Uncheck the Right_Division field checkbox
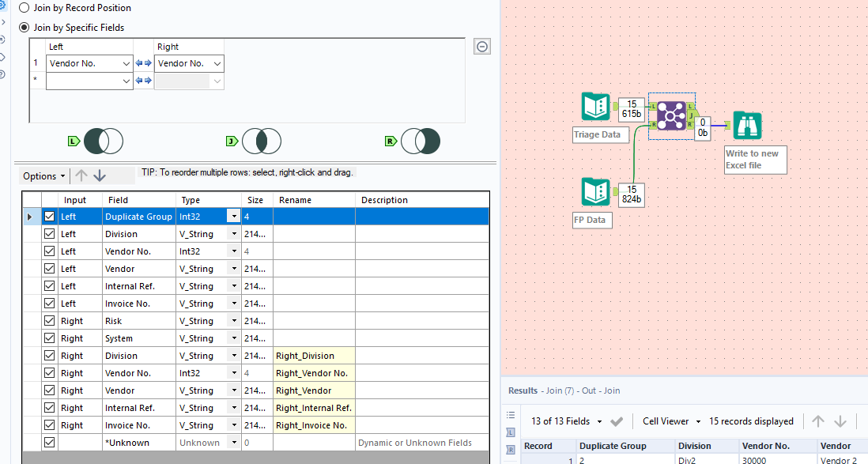Screen dimensions: 868x464 pos(50,356)
